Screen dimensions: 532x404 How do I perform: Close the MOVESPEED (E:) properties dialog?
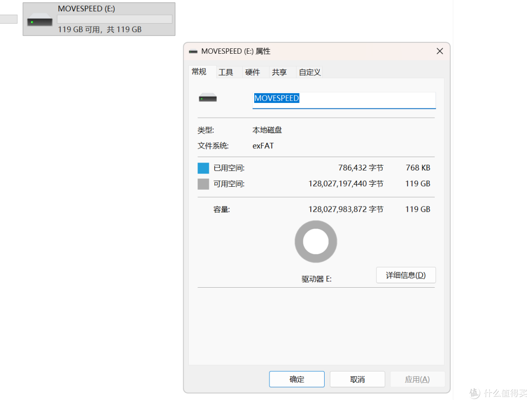point(440,51)
